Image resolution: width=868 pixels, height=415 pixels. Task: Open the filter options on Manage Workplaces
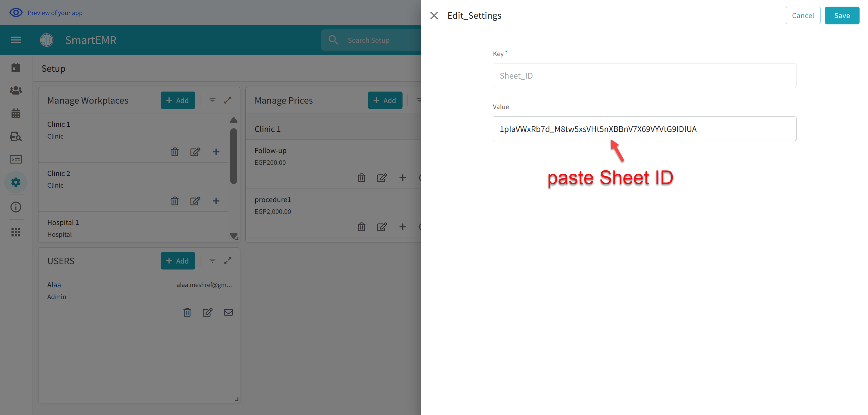click(212, 100)
